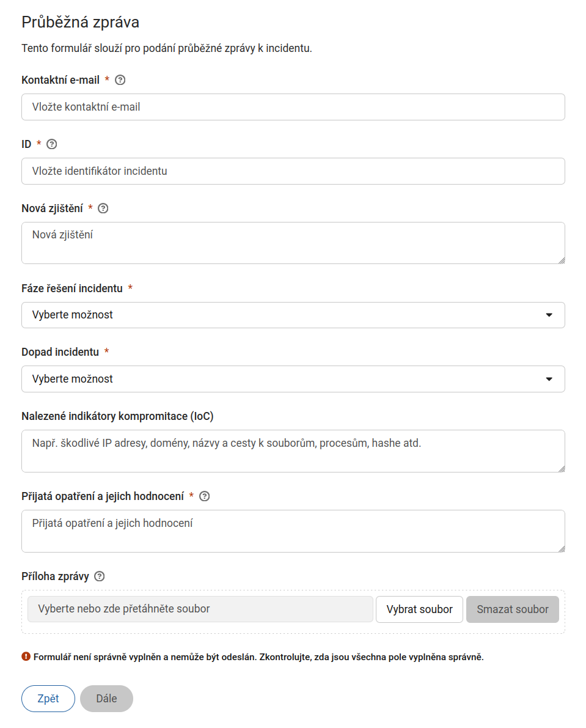The height and width of the screenshot is (728, 586).
Task: Click Vybrat soubor to choose attachment
Action: click(x=419, y=609)
